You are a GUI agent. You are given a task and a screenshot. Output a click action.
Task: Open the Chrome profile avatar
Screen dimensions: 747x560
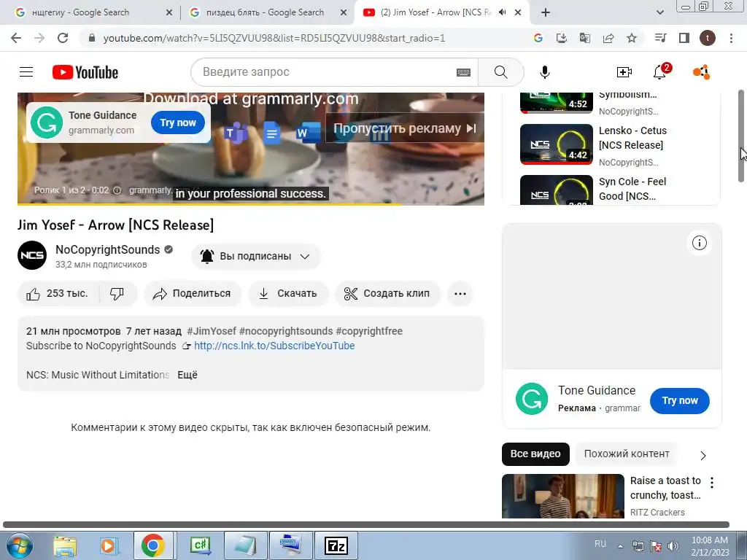click(x=708, y=38)
